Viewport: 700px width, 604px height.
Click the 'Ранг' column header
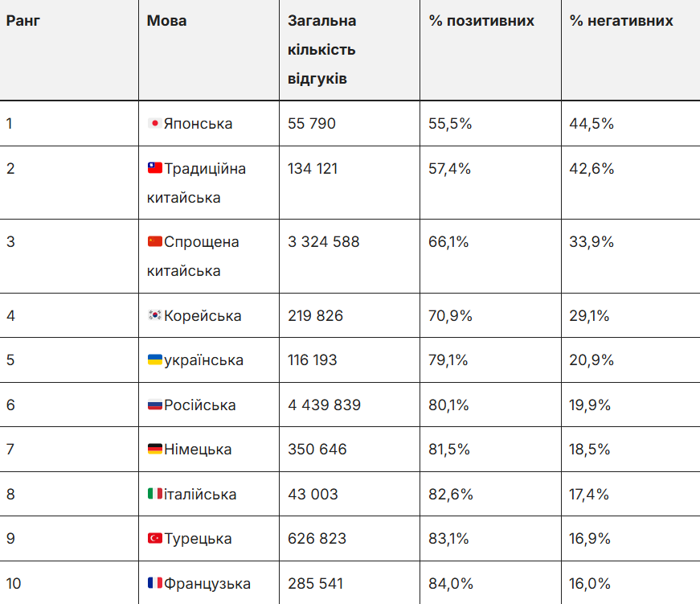click(x=23, y=21)
